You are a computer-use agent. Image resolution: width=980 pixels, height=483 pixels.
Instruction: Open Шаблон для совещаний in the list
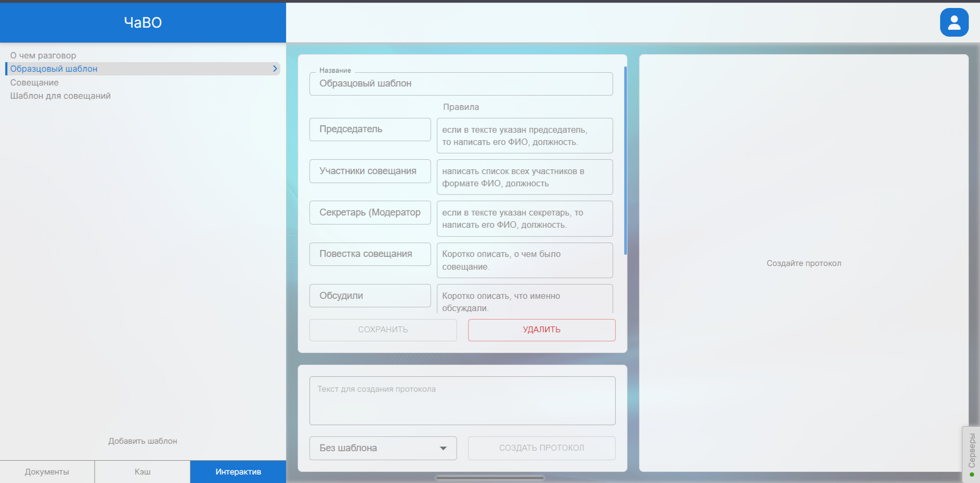pos(61,96)
